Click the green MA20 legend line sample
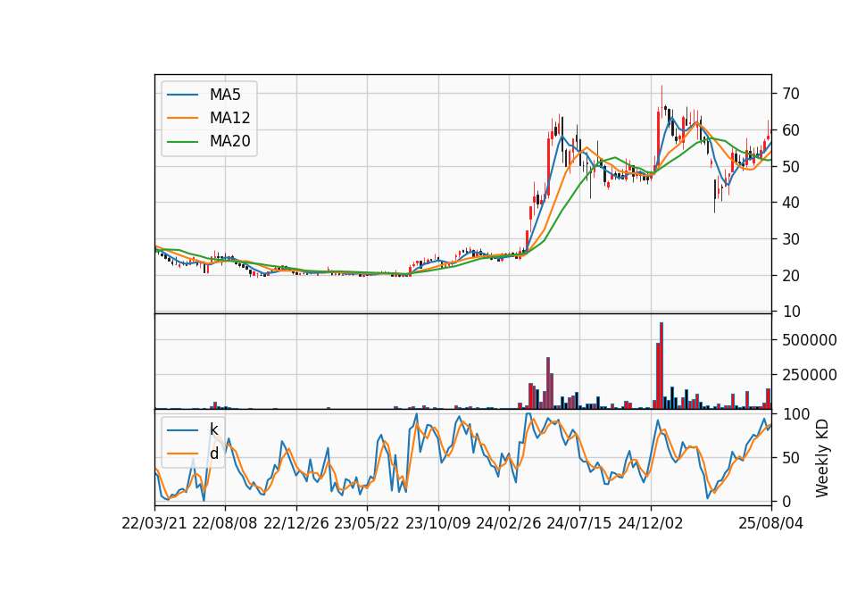This screenshot has height=616, width=857. click(182, 142)
